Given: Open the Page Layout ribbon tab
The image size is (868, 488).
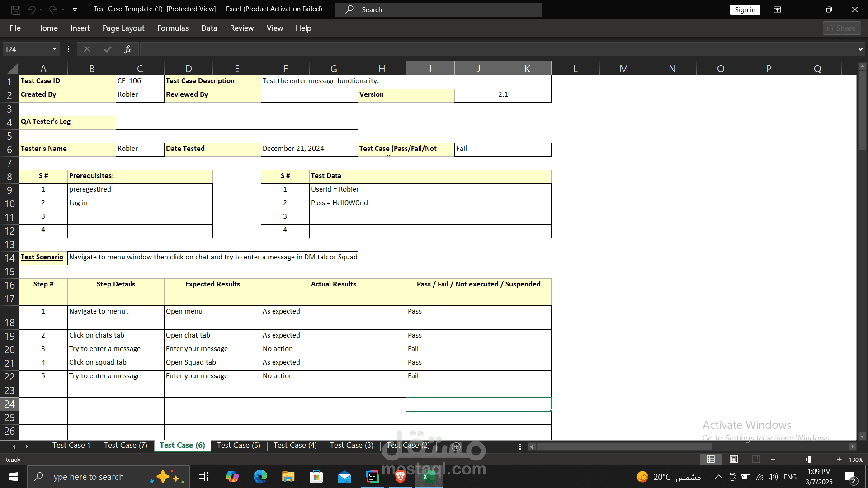Looking at the screenshot, I should coord(123,28).
